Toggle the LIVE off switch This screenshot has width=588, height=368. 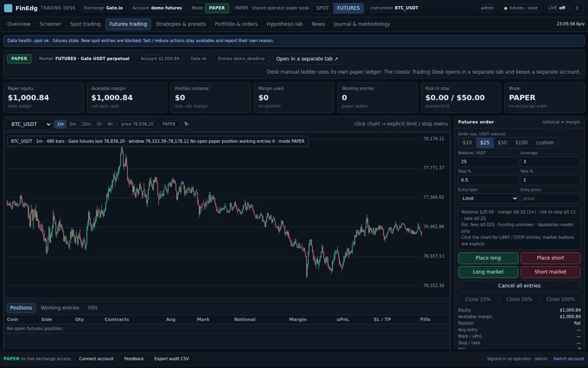[x=557, y=8]
